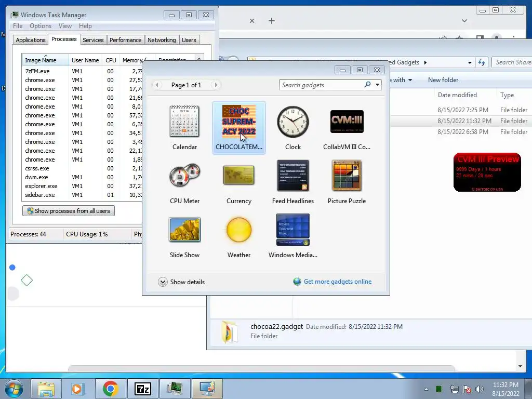Click the clock and date in the tray
The image size is (532, 399).
pos(506,389)
